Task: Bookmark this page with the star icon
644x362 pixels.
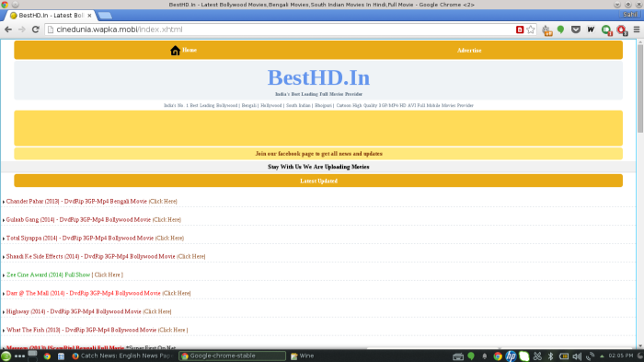Action: pos(531,29)
